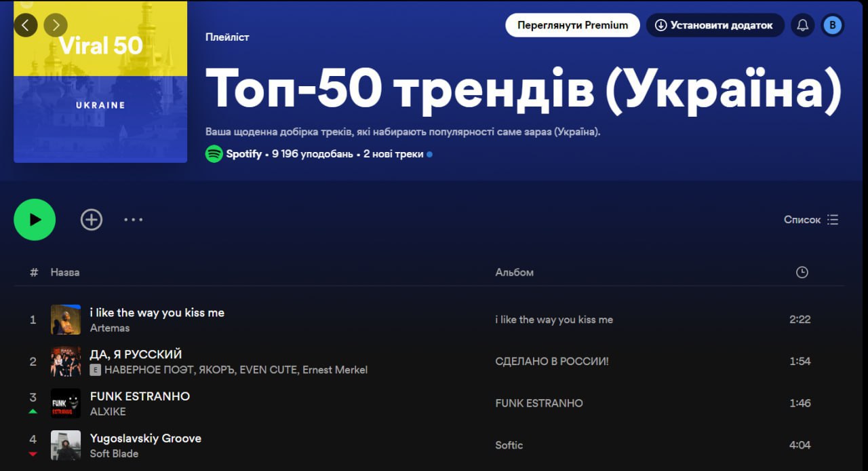Open the three-dot more options menu

(133, 219)
